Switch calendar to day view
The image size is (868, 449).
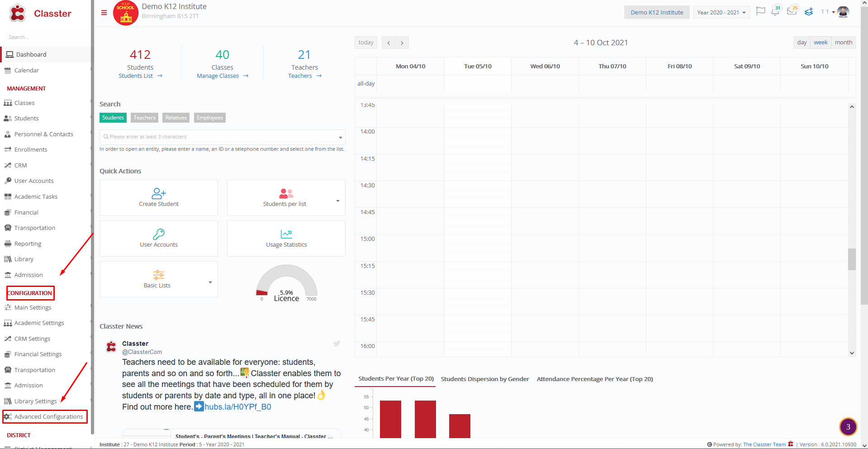[802, 42]
